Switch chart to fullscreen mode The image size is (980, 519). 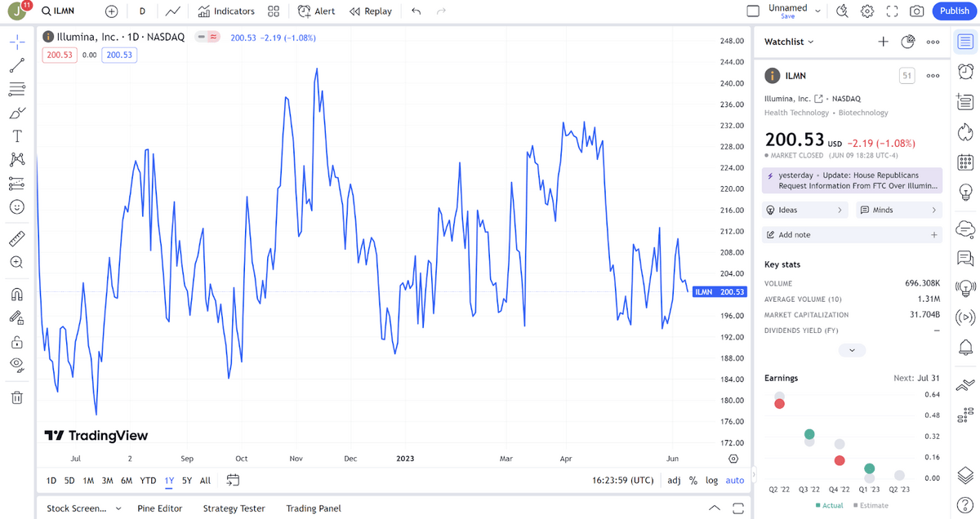click(892, 11)
